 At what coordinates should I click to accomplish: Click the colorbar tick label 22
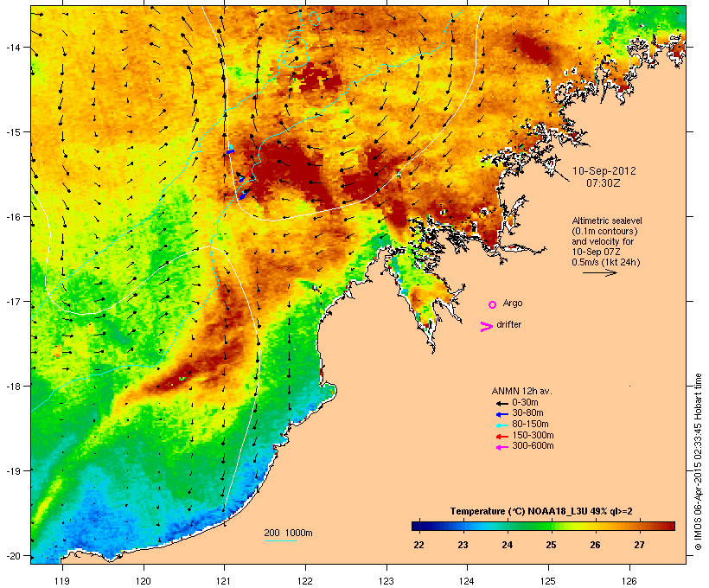(x=418, y=545)
